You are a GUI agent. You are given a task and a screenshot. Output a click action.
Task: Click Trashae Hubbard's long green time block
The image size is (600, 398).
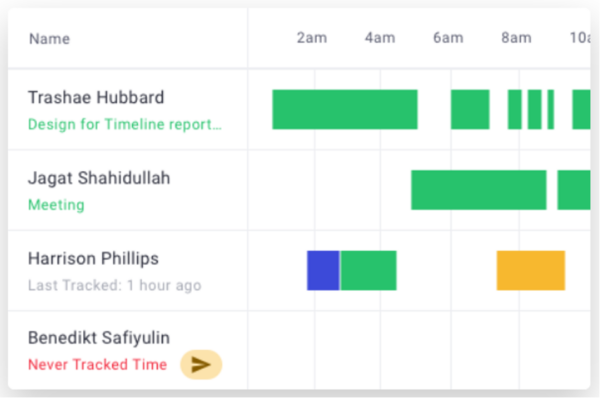(x=345, y=109)
